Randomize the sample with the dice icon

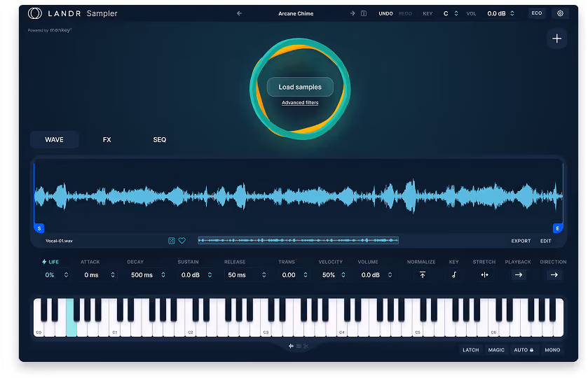tap(172, 241)
